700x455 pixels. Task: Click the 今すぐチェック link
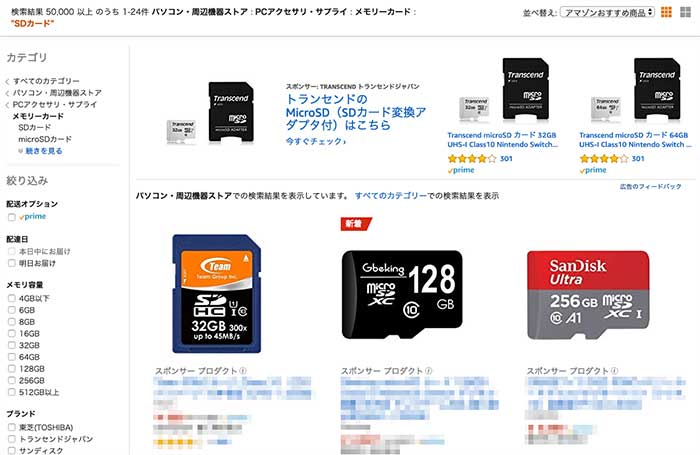pos(316,142)
